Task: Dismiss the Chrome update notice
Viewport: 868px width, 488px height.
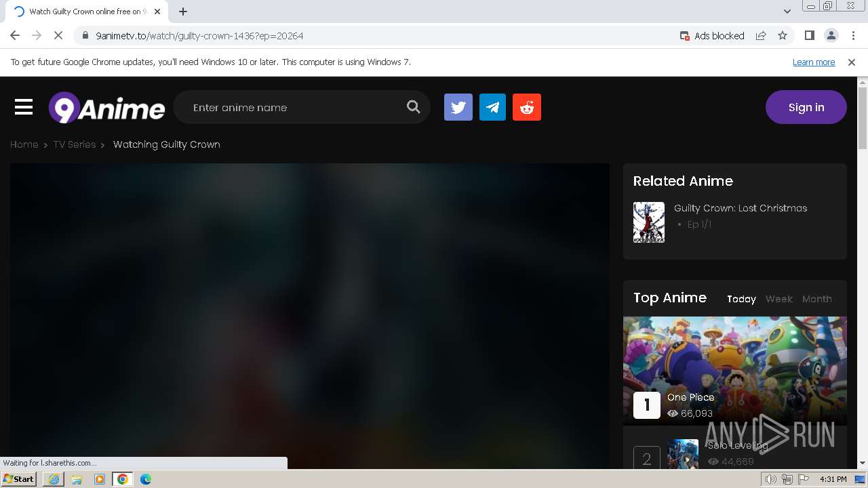Action: [x=852, y=62]
